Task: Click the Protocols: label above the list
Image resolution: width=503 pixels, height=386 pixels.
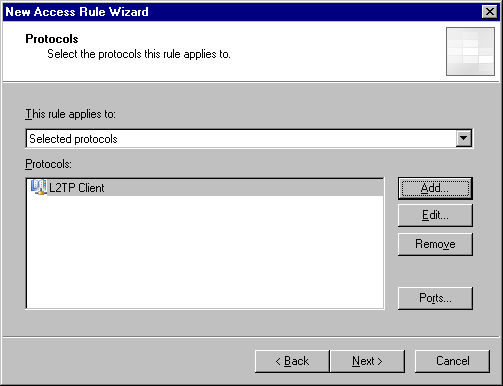Action: point(48,164)
